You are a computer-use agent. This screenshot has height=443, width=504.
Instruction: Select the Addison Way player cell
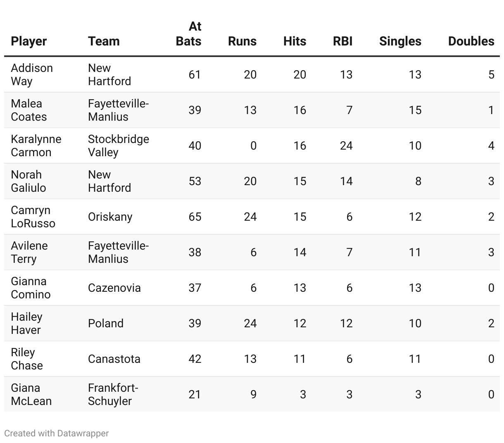click(32, 74)
